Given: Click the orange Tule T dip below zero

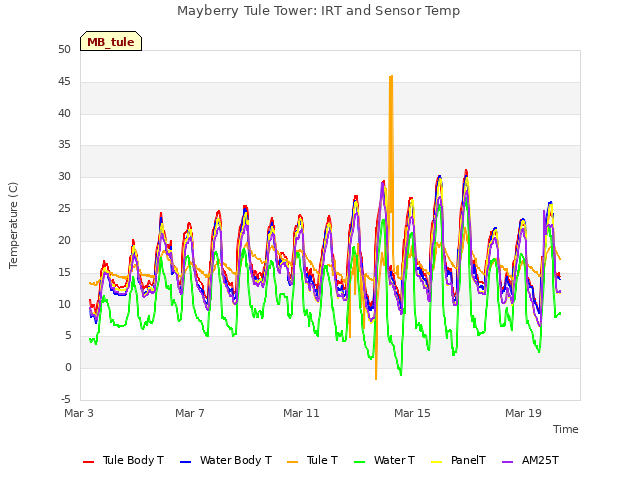Looking at the screenshot, I should [x=376, y=378].
